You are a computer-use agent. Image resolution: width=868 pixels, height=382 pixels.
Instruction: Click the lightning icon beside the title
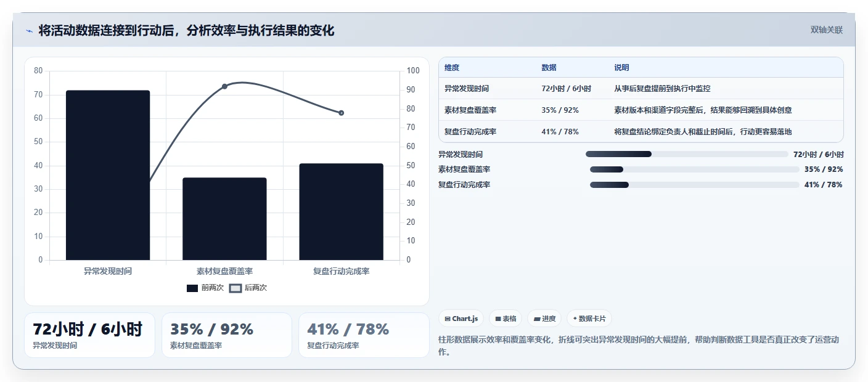click(x=29, y=31)
